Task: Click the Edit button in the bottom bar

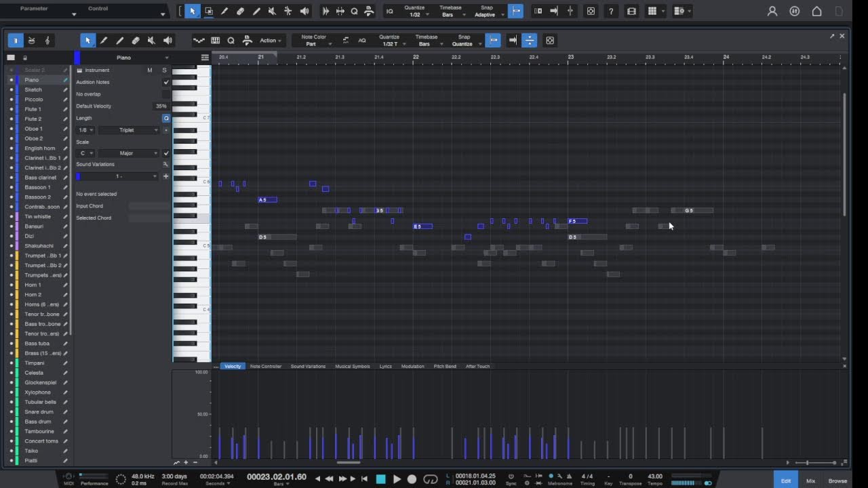Action: pyautogui.click(x=786, y=481)
